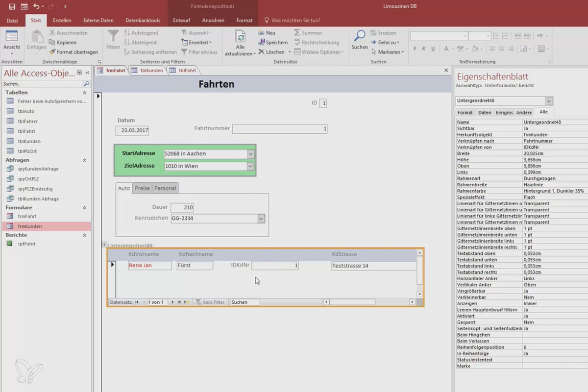Viewport: 588px width, 392px height.
Task: Go to first record in subform navigator
Action: [137, 302]
